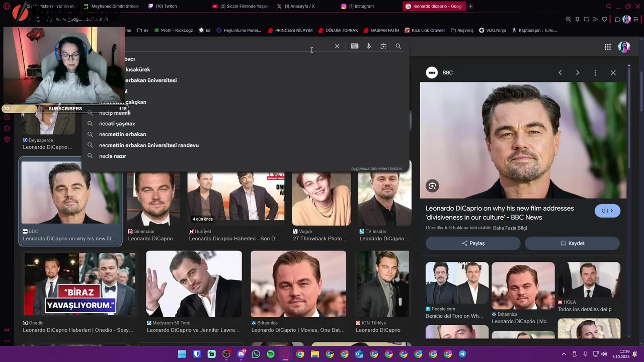Open Outlook from the taskbar
Screen dimensions: 644x362
click(359, 354)
